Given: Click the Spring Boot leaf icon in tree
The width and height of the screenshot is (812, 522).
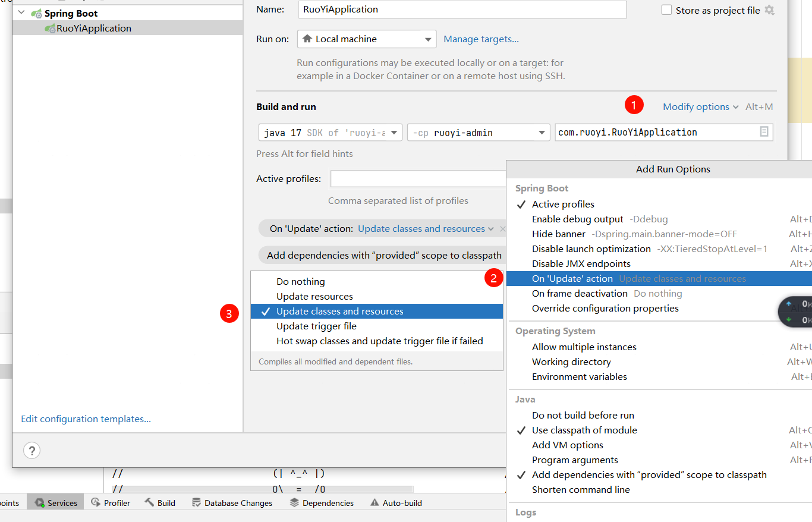Looking at the screenshot, I should [36, 13].
